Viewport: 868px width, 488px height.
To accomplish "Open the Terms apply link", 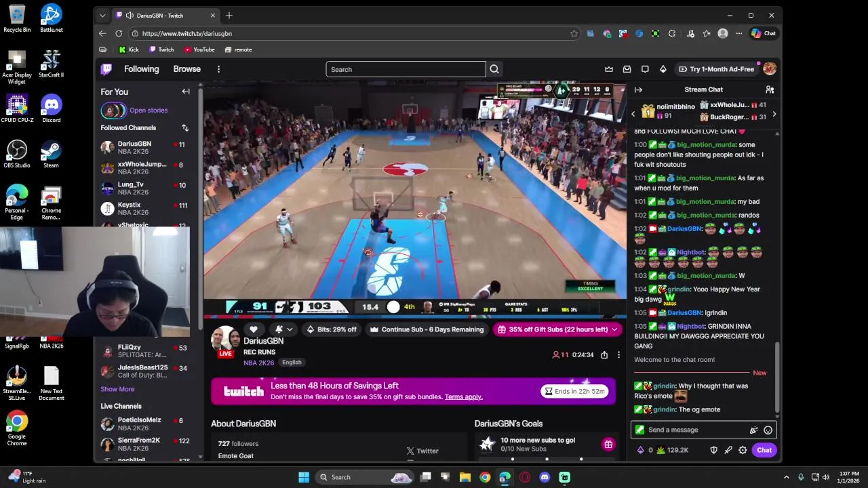I will click(x=464, y=397).
